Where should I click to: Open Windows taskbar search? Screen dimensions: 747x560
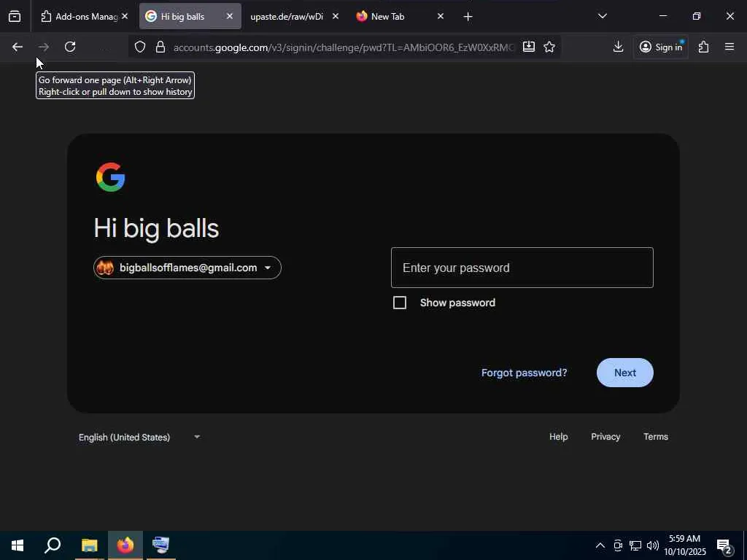click(x=53, y=545)
